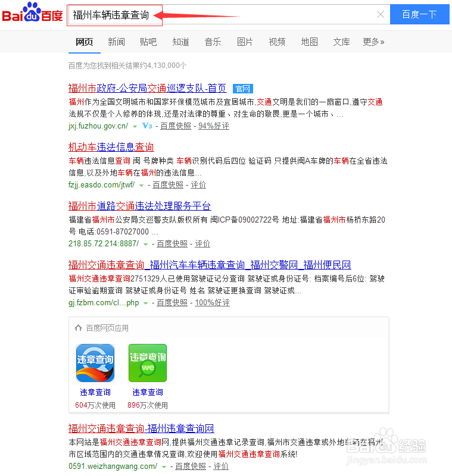Click the 百度一下 search button
The image size is (452, 476).
pyautogui.click(x=419, y=14)
